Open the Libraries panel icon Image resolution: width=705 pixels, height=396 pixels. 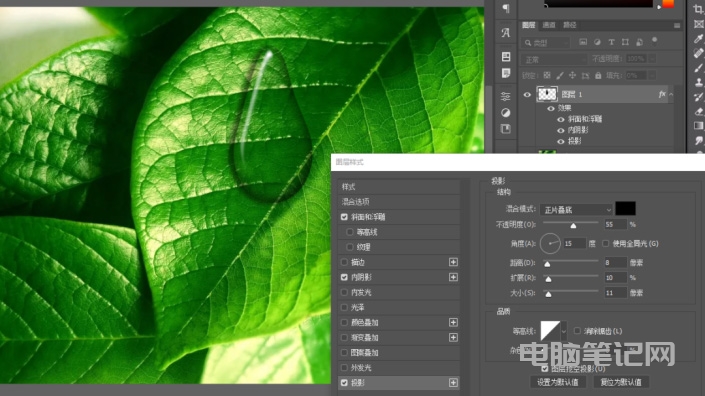click(x=506, y=129)
